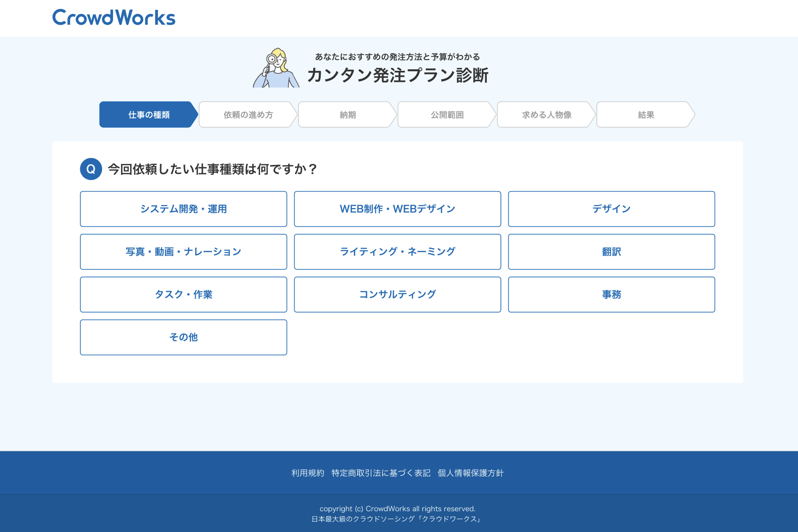Pick the タスク・作業 option
The height and width of the screenshot is (532, 798).
coord(183,295)
